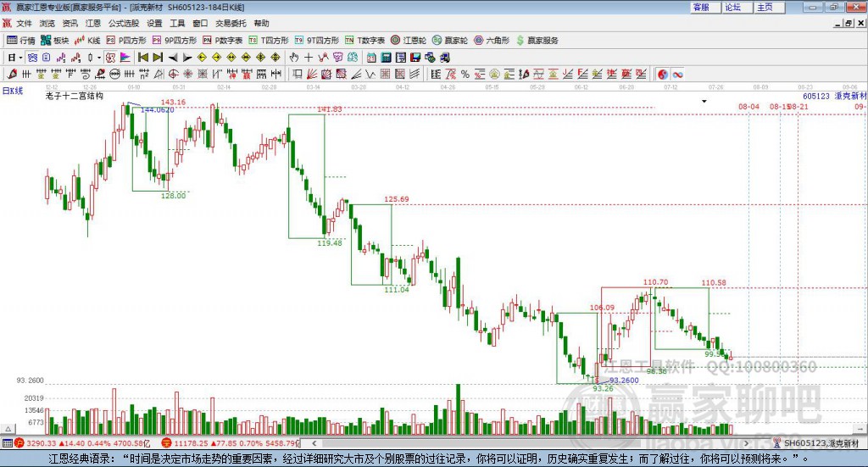
Task: Open the 江恩 menu
Action: [x=93, y=23]
